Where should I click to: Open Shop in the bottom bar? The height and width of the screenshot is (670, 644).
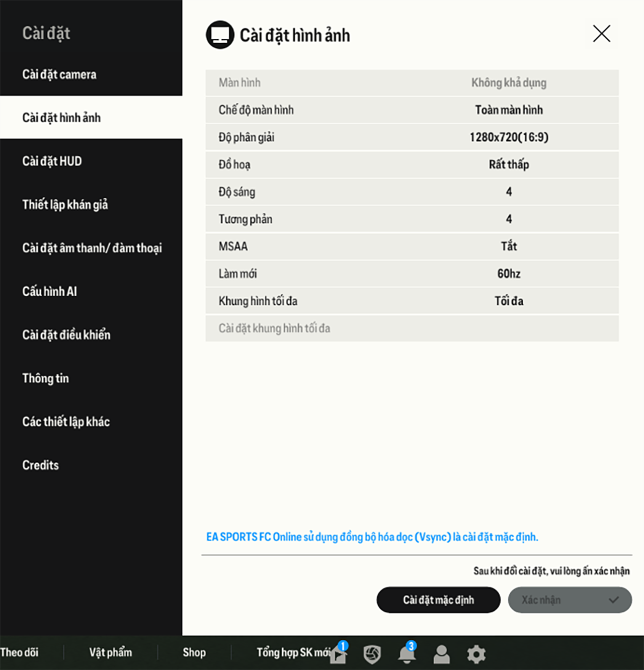pyautogui.click(x=194, y=652)
